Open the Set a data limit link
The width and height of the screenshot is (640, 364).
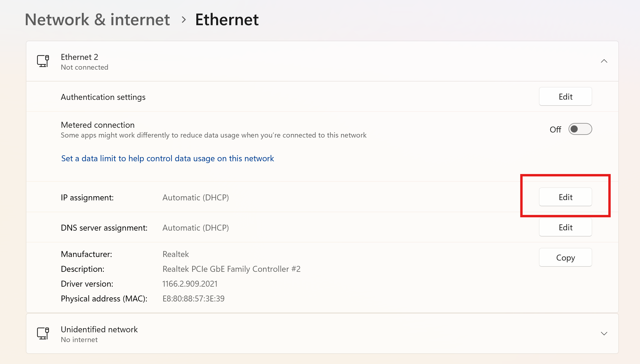coord(168,159)
